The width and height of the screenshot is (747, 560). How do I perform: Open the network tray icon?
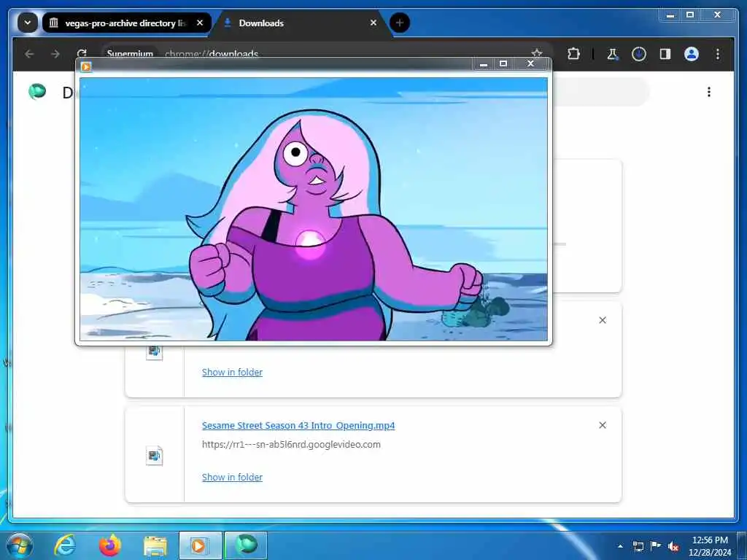click(x=638, y=546)
